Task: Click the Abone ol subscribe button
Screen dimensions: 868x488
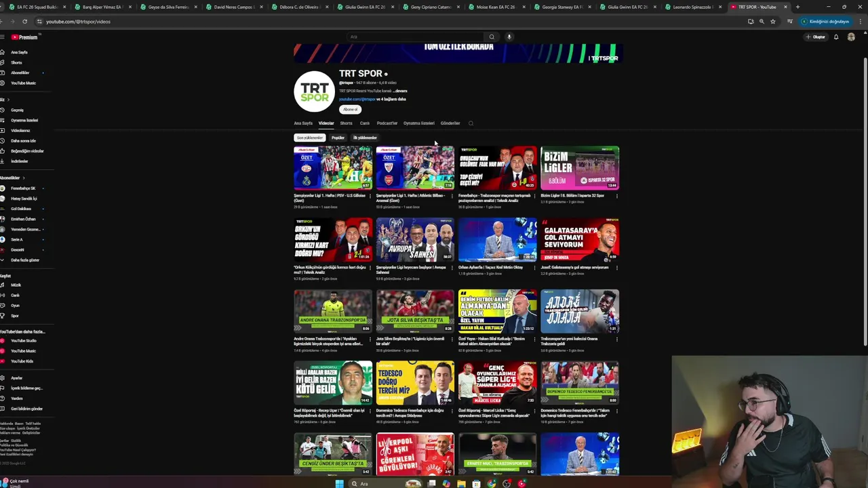Action: point(350,109)
